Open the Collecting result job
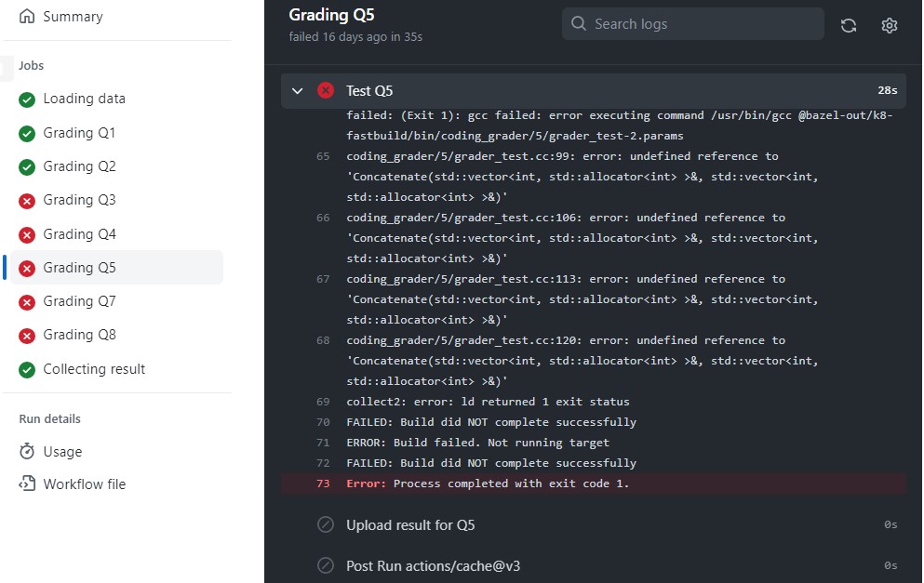 coord(116,369)
